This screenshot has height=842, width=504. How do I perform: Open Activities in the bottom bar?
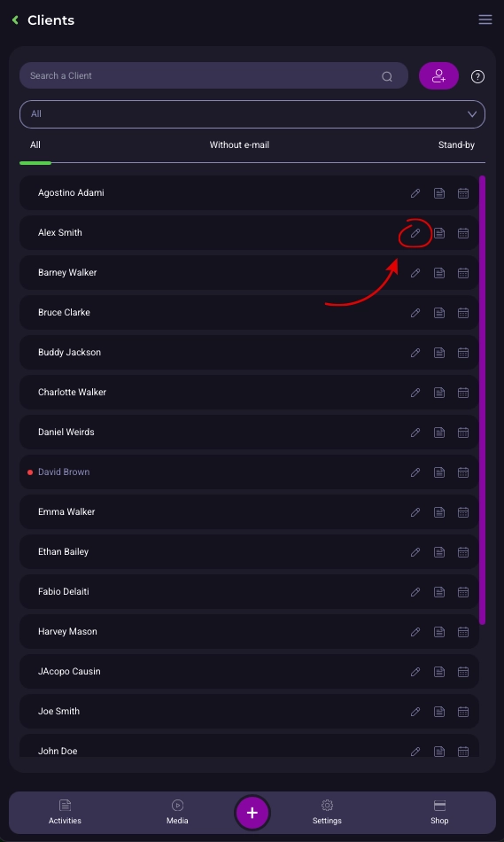tap(65, 812)
